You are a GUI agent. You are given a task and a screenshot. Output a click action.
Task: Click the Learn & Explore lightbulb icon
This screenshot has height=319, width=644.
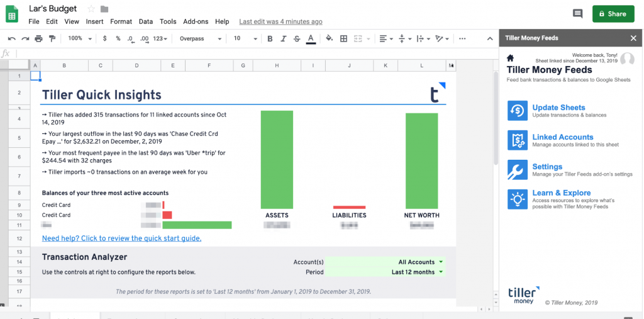point(518,199)
